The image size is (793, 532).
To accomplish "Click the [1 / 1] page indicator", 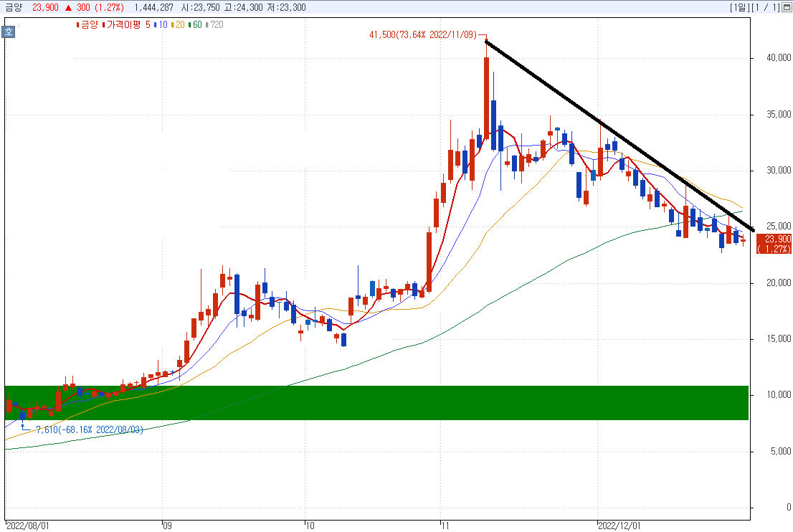I will [765, 8].
